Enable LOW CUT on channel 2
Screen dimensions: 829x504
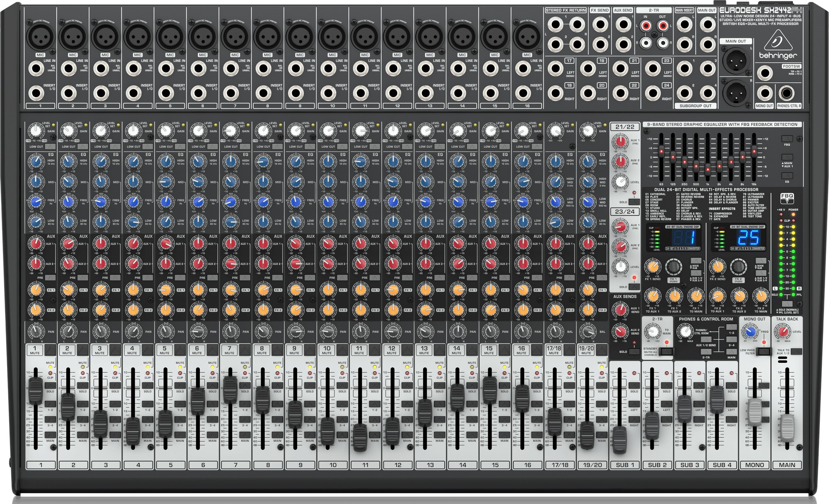coord(83,146)
